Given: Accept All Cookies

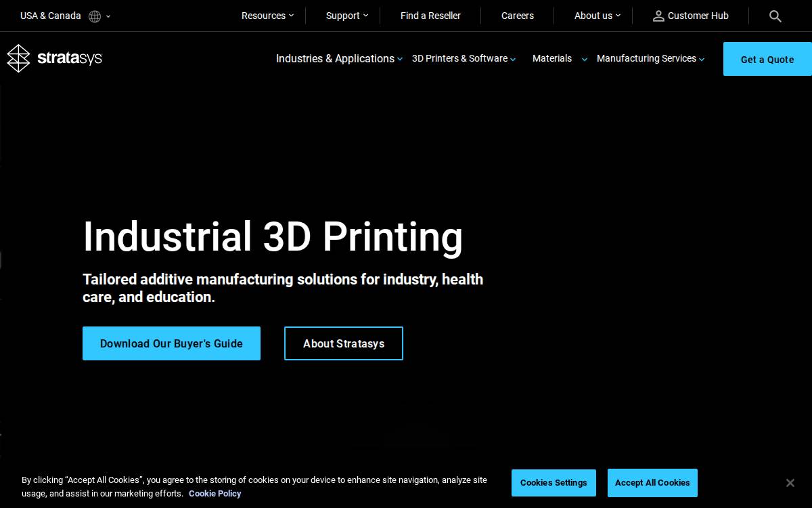Looking at the screenshot, I should (x=652, y=483).
